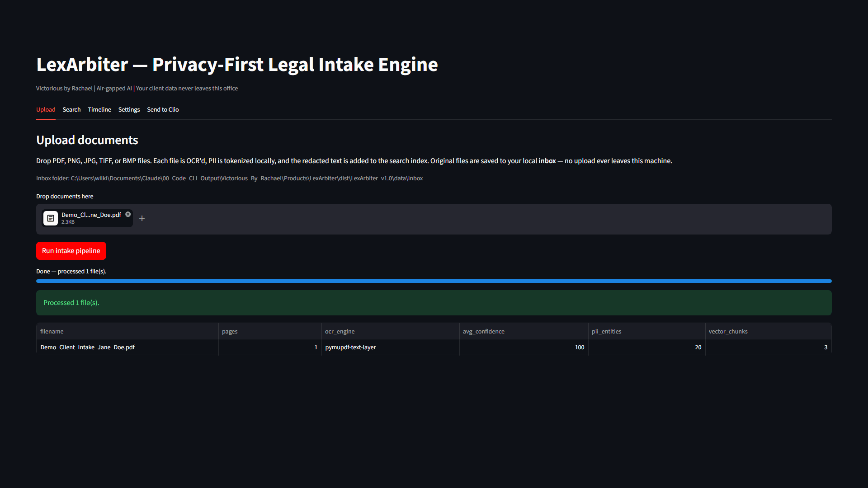Screen dimensions: 868x488
Task: Select the Demo_Client_Intake_Jane_Doe.pdf table cell
Action: 127,347
